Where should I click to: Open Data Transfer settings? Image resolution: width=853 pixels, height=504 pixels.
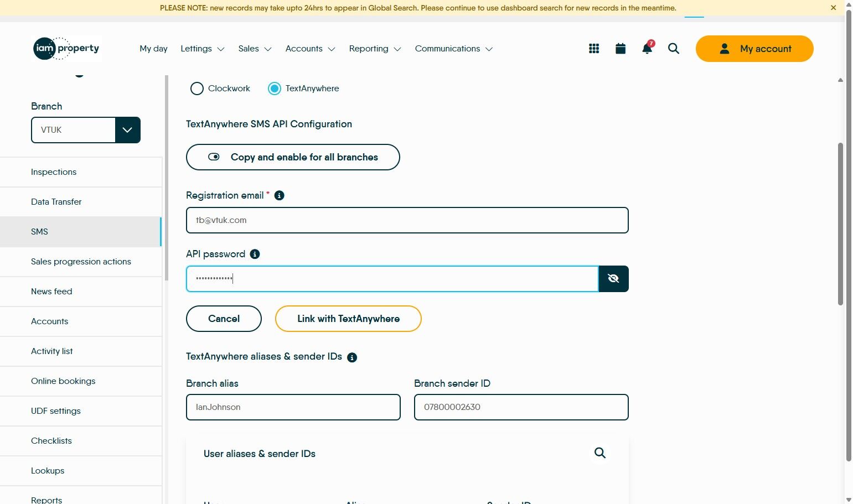click(81, 202)
